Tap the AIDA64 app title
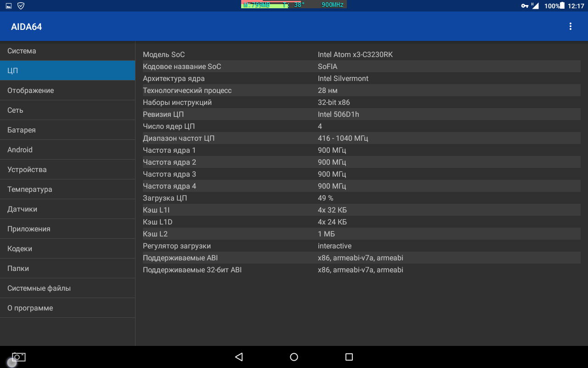 point(27,27)
